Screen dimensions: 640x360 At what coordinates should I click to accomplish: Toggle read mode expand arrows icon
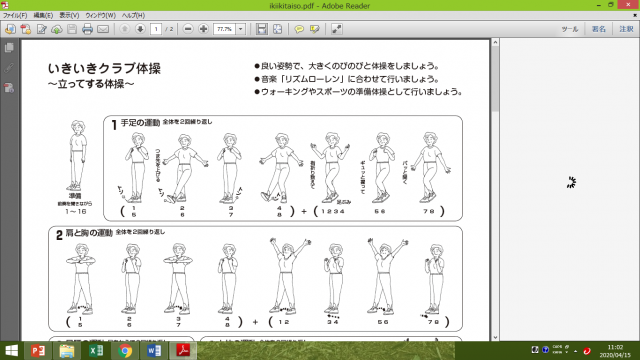(x=336, y=29)
